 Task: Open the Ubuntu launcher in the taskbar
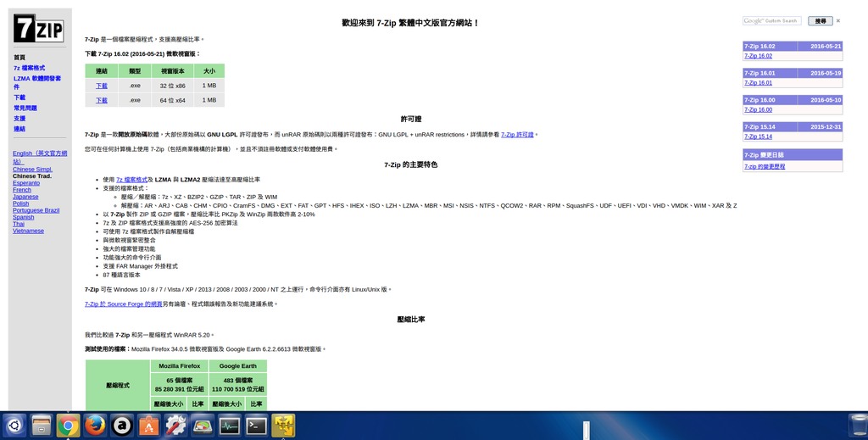click(x=14, y=426)
